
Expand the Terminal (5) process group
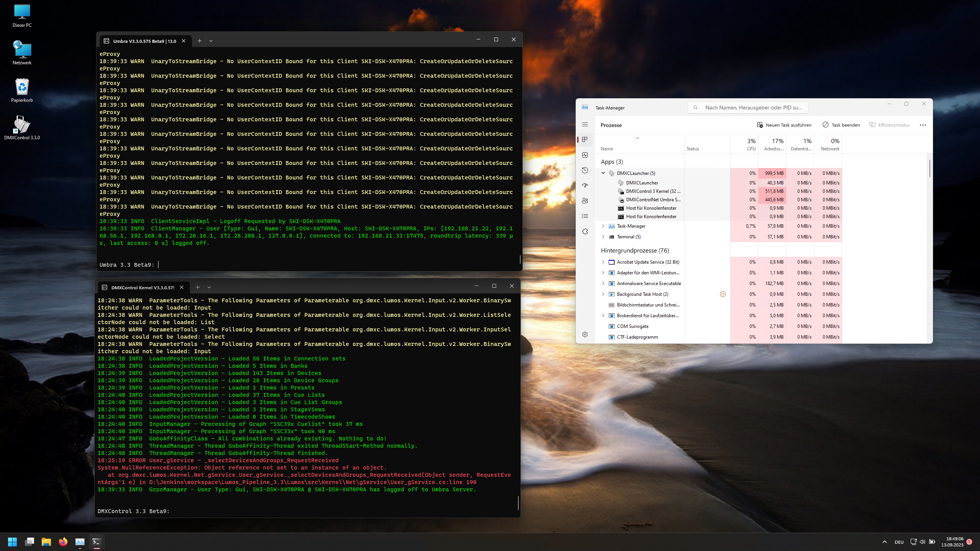pos(603,237)
